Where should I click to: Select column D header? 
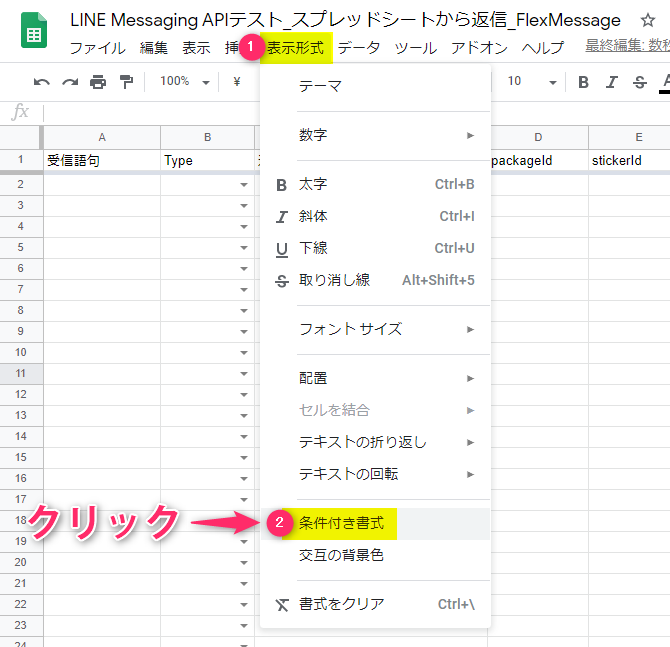(538, 137)
